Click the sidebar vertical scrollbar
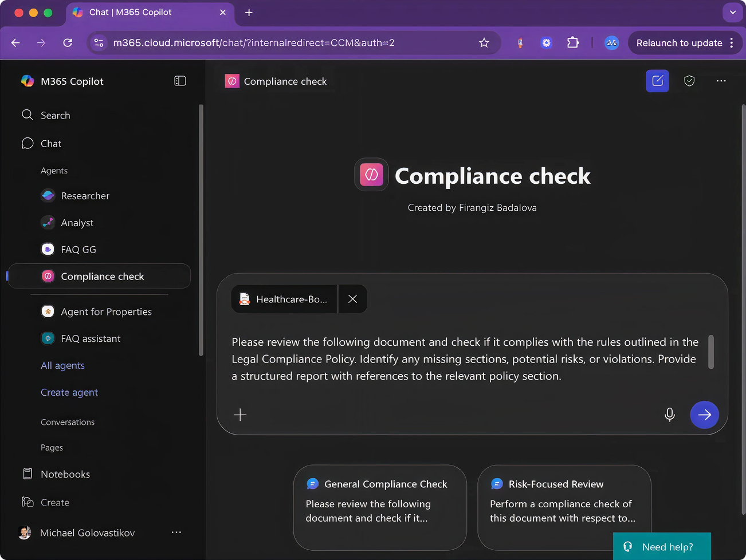 201,229
